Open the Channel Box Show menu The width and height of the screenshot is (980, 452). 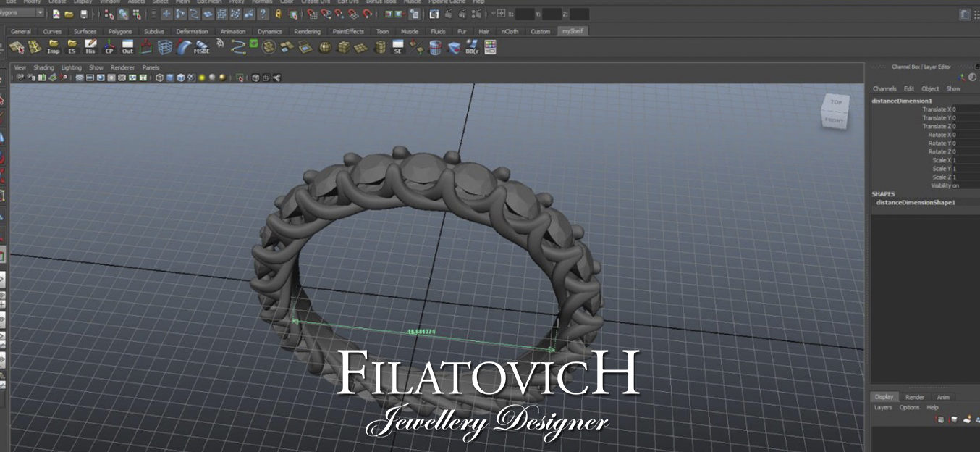click(x=954, y=88)
